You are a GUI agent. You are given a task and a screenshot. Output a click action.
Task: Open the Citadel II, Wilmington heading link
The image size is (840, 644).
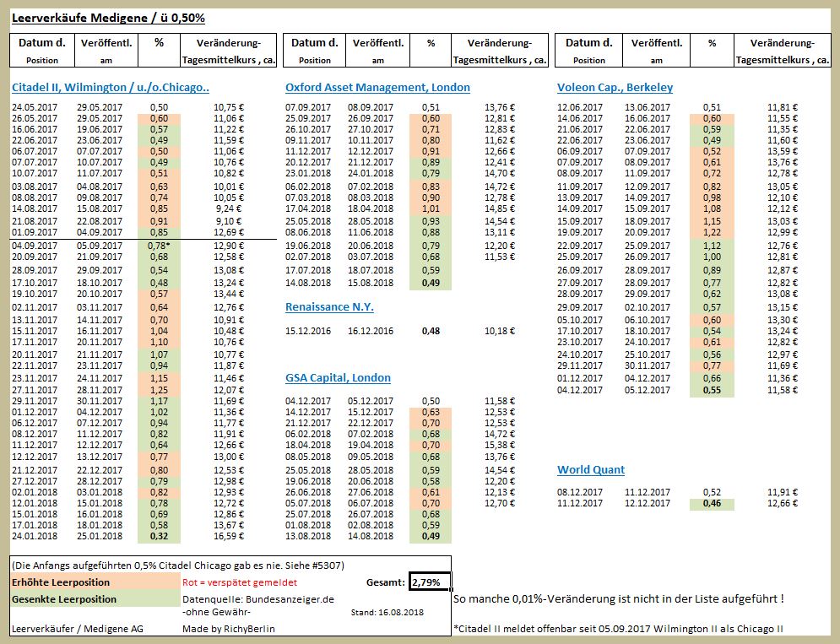pyautogui.click(x=111, y=87)
